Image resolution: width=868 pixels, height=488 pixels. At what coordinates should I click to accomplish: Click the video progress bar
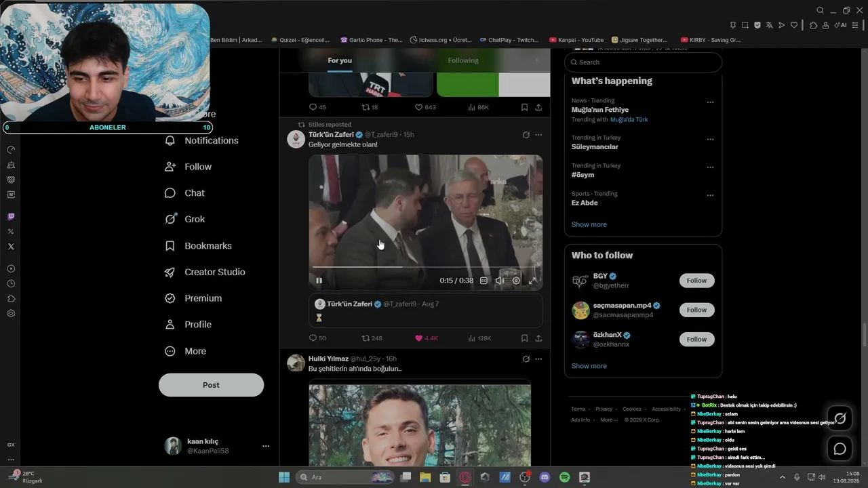tap(425, 267)
